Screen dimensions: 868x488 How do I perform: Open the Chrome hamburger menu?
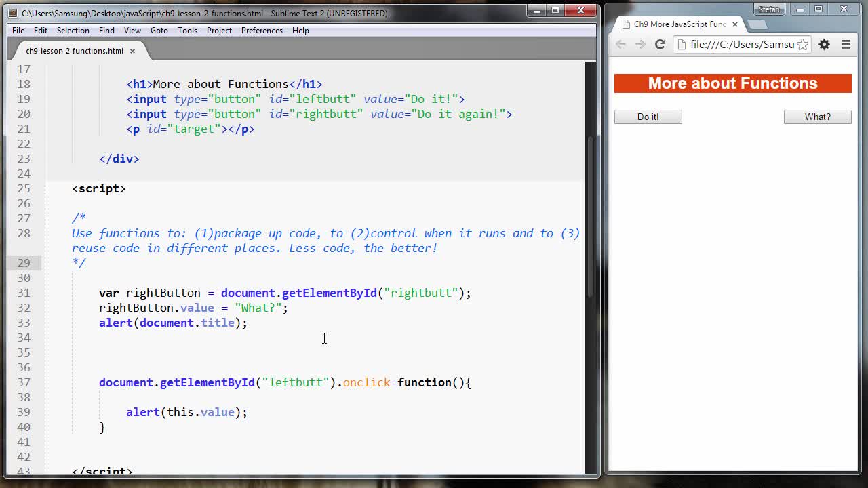click(x=846, y=45)
